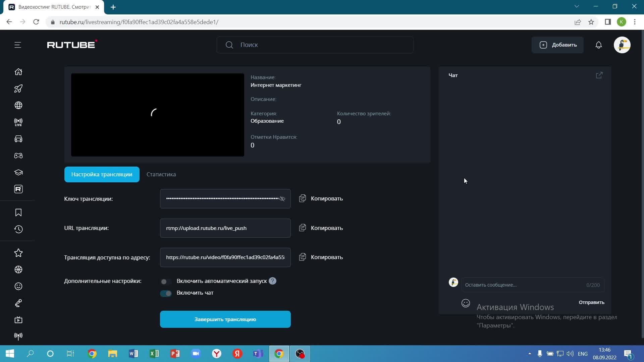Open the LIVE broadcasts sidebar icon
The height and width of the screenshot is (362, 644).
pyautogui.click(x=18, y=122)
